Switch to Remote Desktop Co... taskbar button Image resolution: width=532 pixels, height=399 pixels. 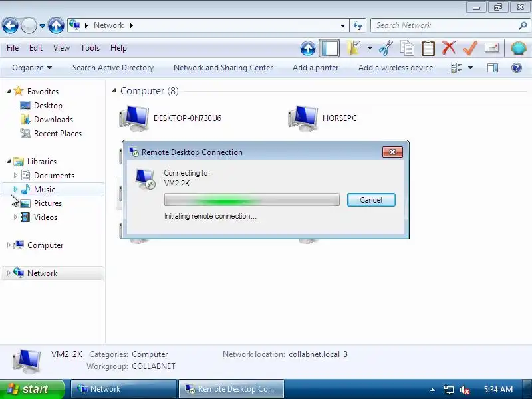(x=231, y=389)
